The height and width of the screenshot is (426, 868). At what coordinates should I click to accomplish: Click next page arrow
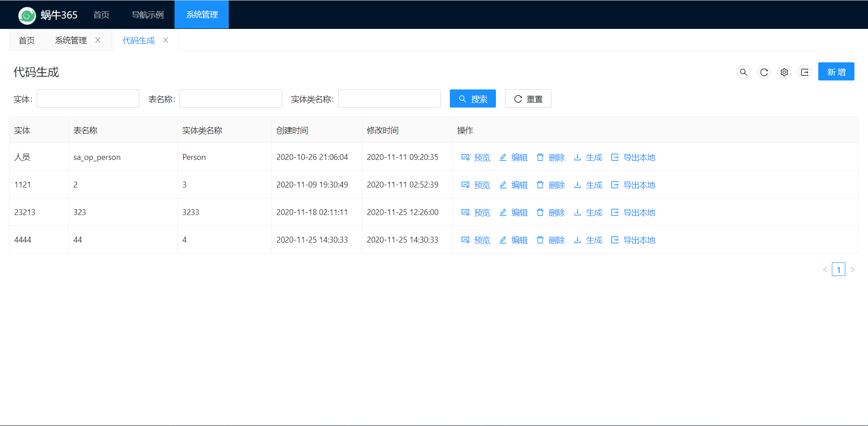coord(852,270)
